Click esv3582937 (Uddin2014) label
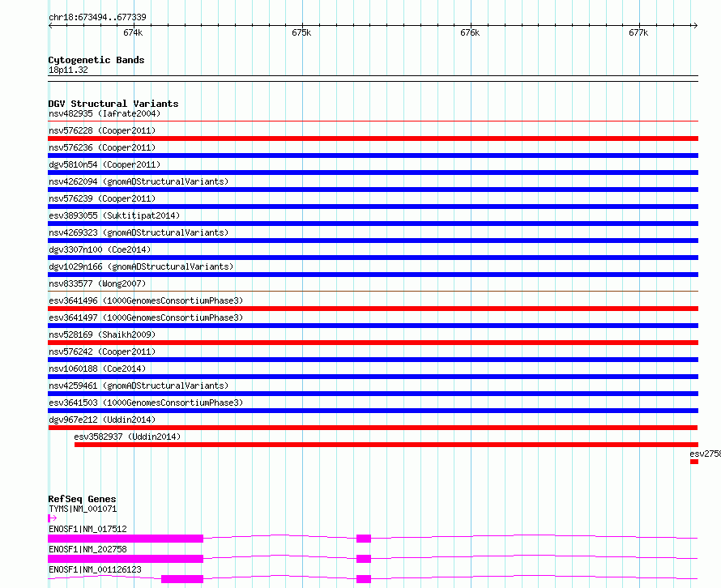This screenshot has height=588, width=721. coord(127,437)
